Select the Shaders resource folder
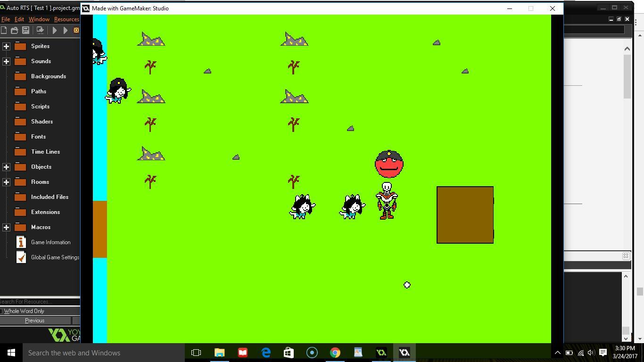 point(42,122)
